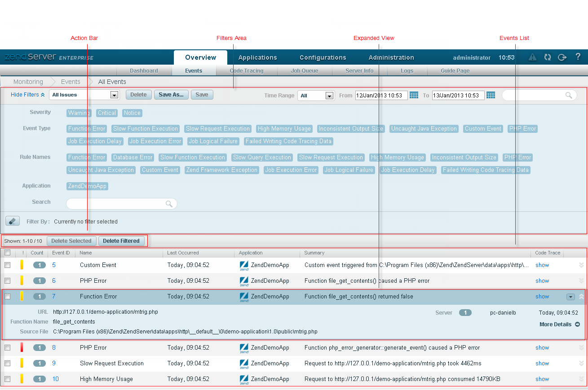588x390 pixels.
Task: Collapse filters using Hide Filters
Action: (27, 95)
